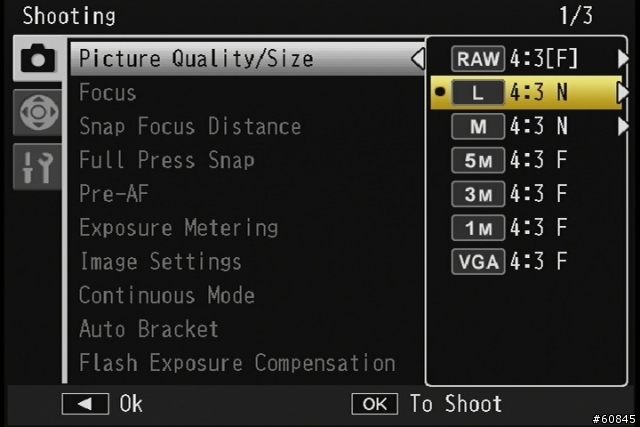Select the camera Shooting tab icon
640x427 pixels.
[x=38, y=58]
